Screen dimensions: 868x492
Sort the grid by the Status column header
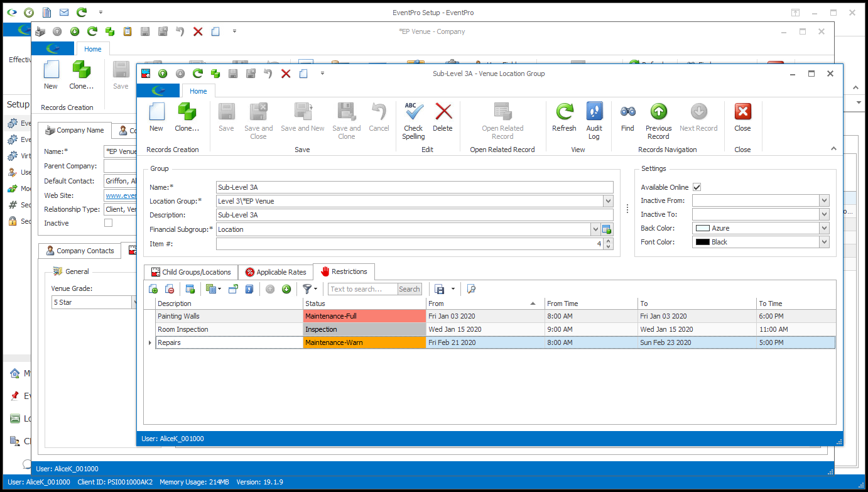pyautogui.click(x=364, y=303)
